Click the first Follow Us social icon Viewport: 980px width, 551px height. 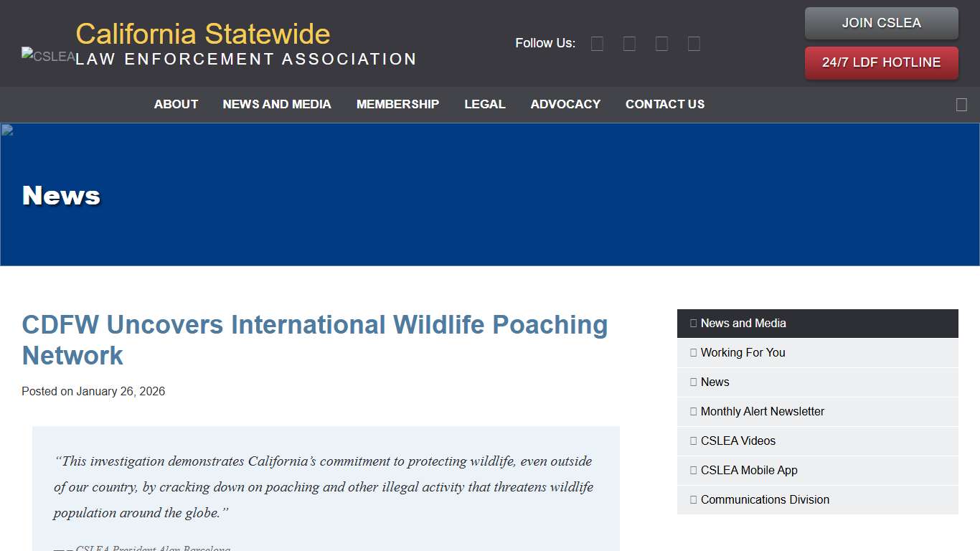point(597,44)
